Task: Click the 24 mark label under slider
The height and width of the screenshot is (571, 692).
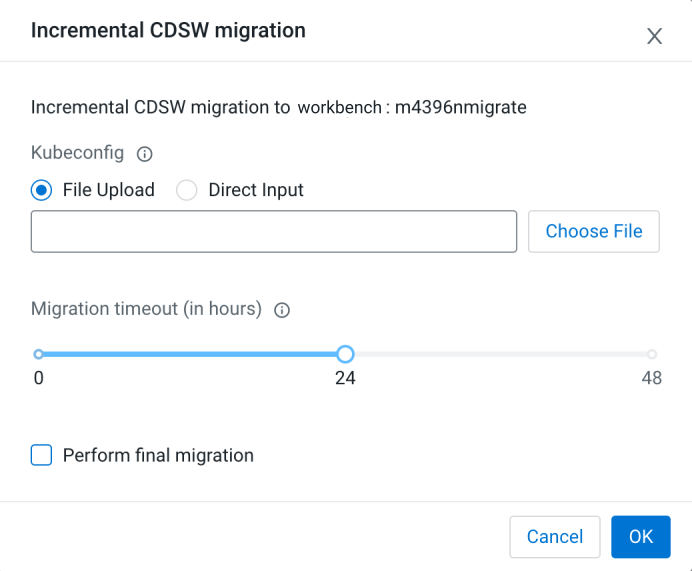Action: pos(345,378)
